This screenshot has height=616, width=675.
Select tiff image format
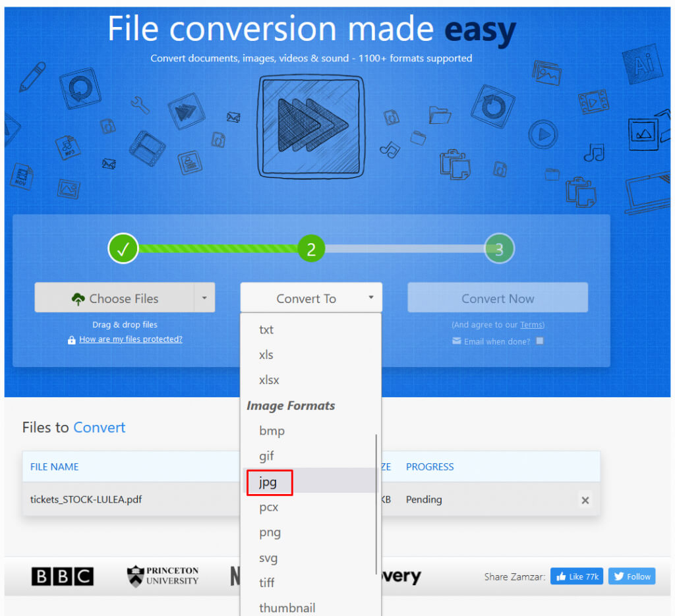[266, 583]
